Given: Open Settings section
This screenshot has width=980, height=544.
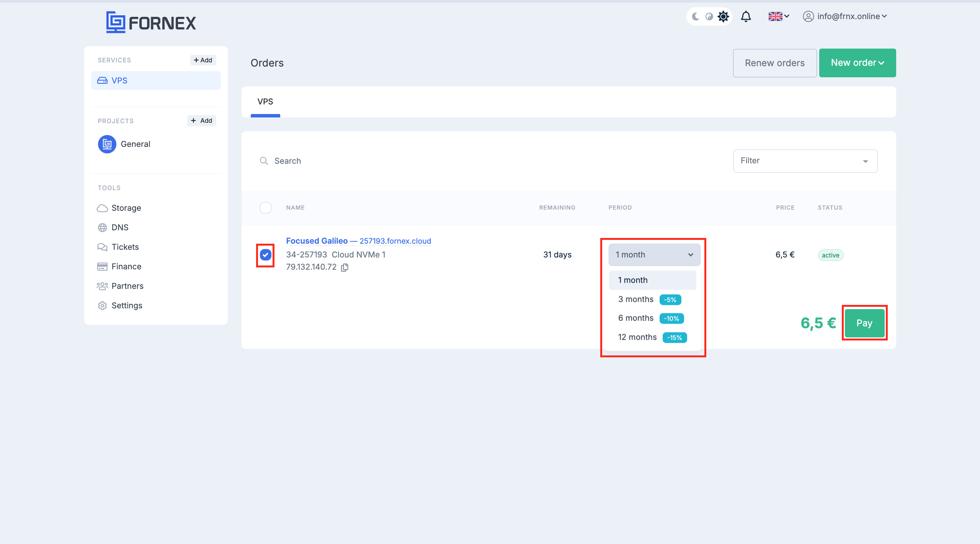Looking at the screenshot, I should 120,305.
